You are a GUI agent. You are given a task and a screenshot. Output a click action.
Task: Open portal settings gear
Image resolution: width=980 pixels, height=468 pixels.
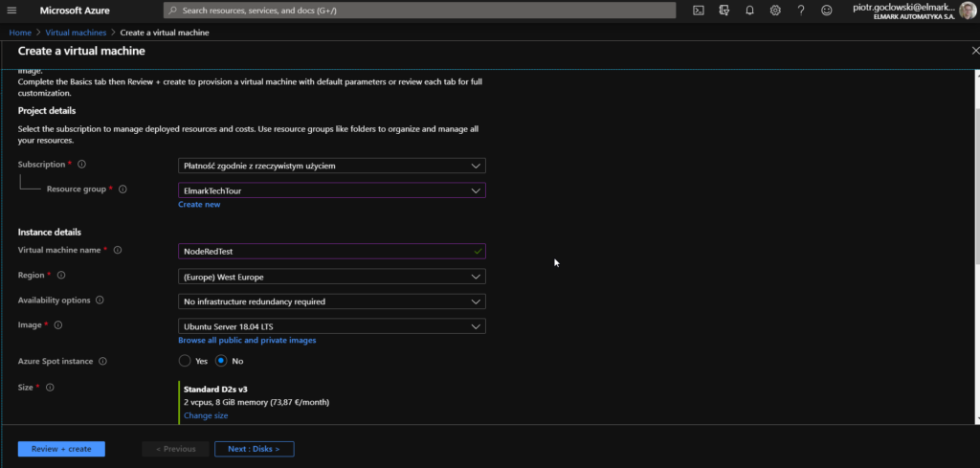click(775, 11)
